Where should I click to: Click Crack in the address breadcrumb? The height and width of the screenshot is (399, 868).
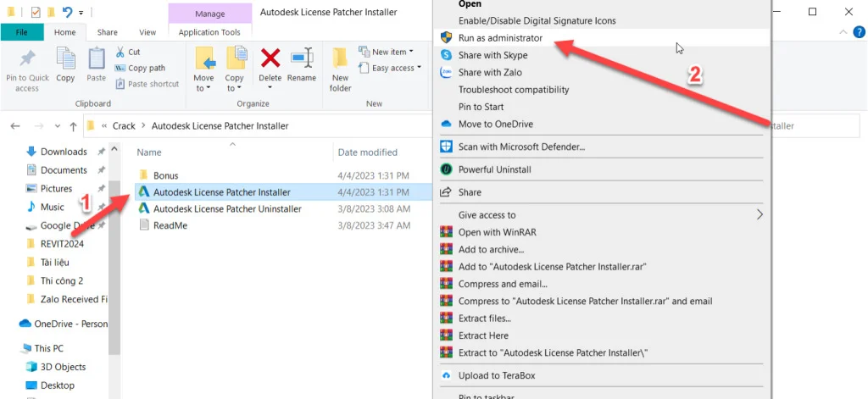(x=124, y=125)
